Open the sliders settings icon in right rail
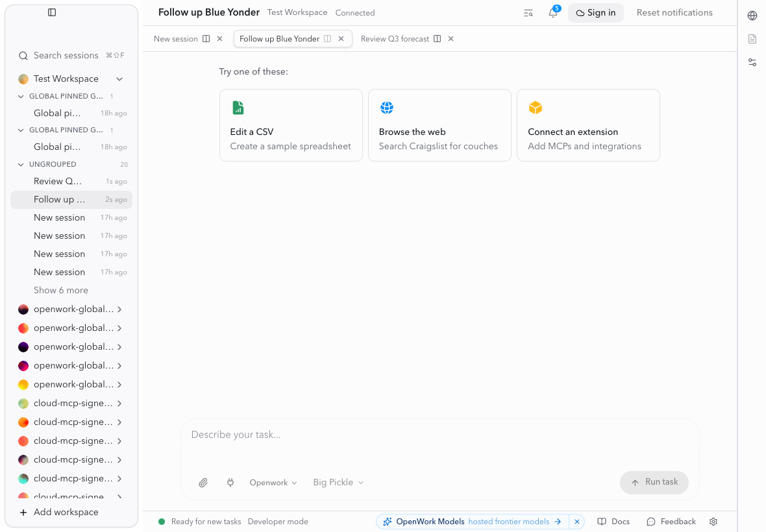 tap(752, 62)
